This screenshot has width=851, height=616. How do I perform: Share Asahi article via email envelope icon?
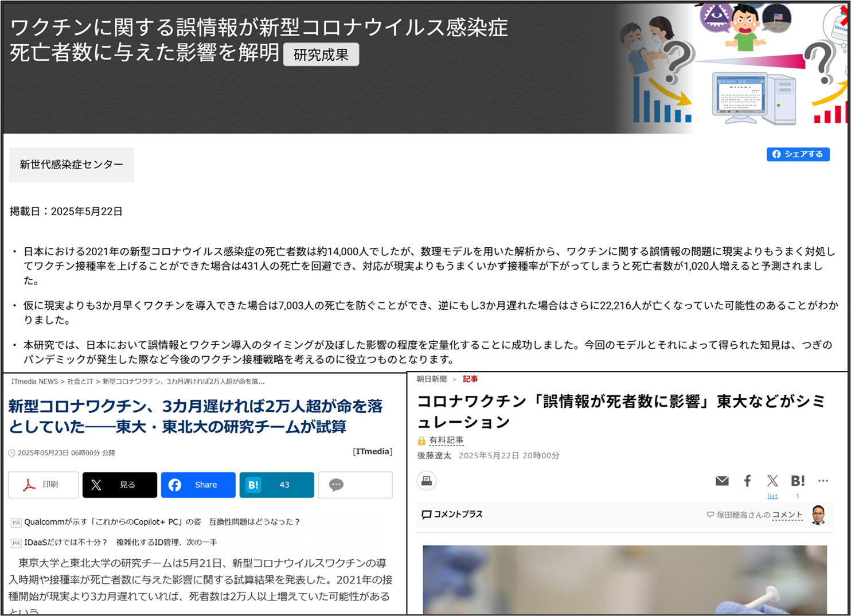click(722, 481)
